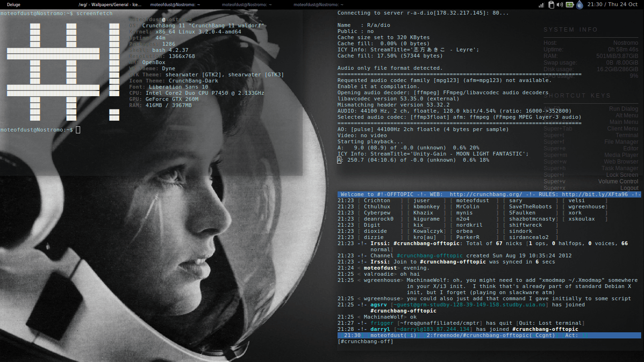The image size is (644, 362).
Task: Click the screenfetch terminal prompt cursor
Action: pos(78,130)
